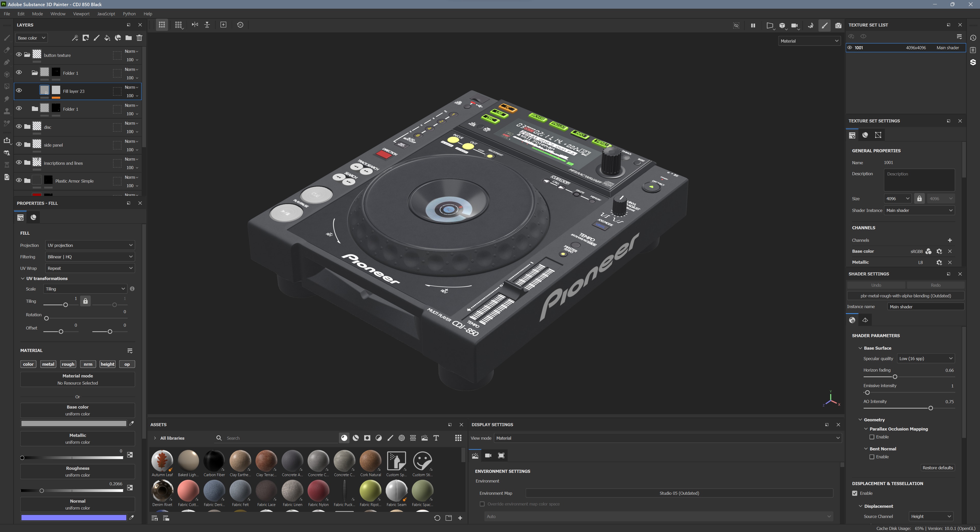
Task: Expand All libraries in Assets
Action: (155, 438)
